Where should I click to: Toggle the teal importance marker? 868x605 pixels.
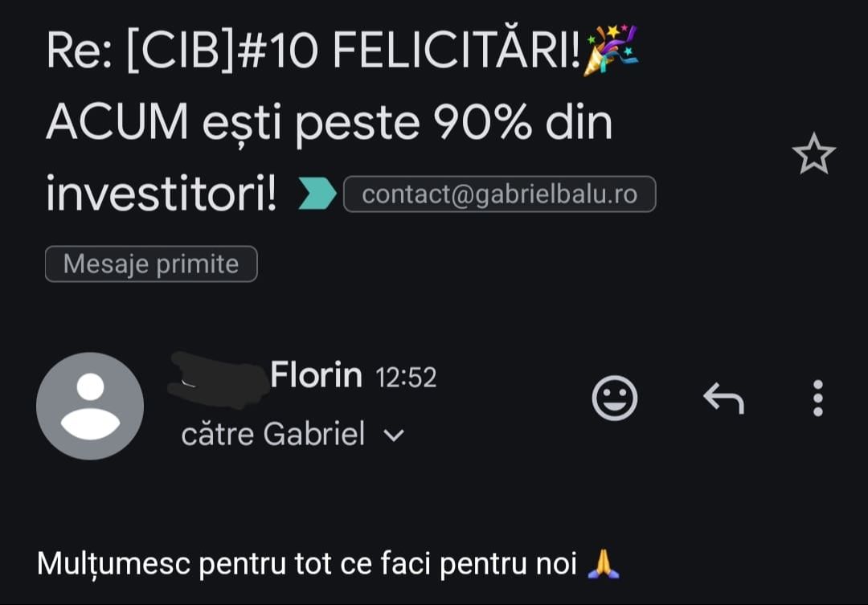pos(317,193)
